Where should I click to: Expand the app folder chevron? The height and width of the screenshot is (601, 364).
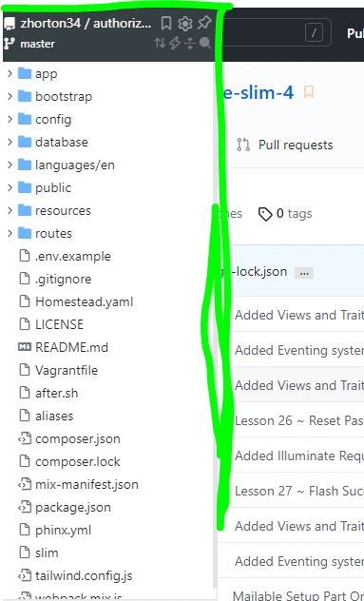tap(10, 73)
